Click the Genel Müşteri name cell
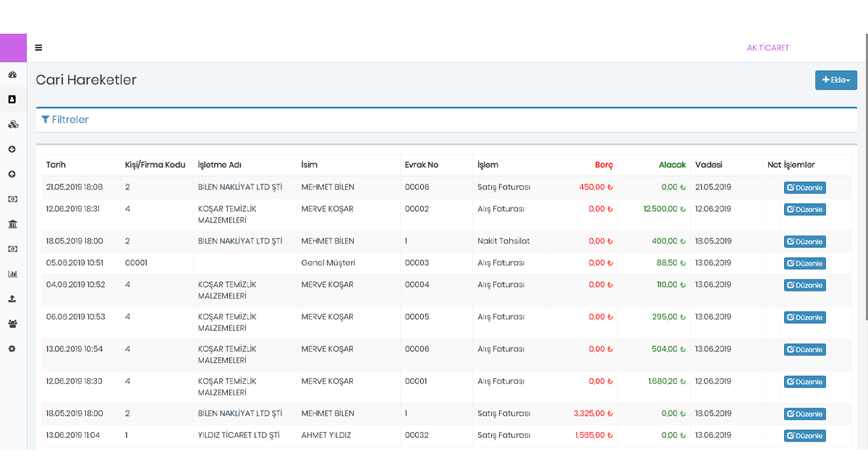The width and height of the screenshot is (868, 472). tap(328, 263)
